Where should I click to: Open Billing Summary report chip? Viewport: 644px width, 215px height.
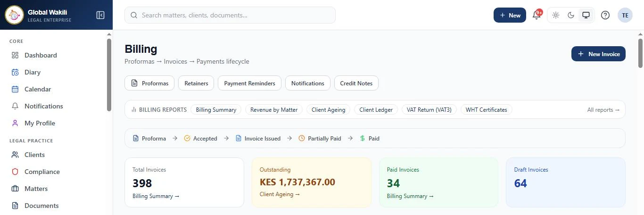216,110
